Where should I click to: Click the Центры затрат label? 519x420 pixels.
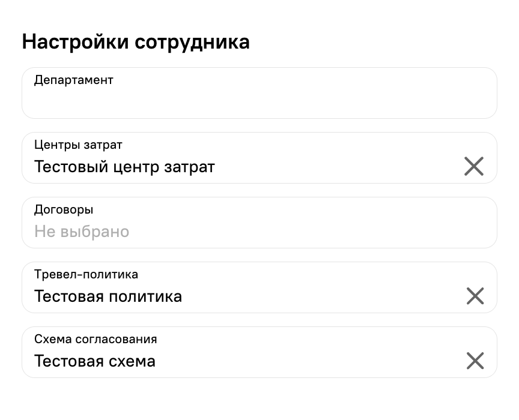(x=78, y=145)
